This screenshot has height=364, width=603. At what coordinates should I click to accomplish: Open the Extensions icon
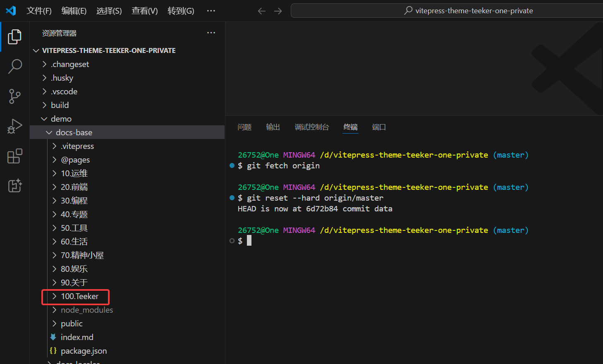tap(15, 156)
